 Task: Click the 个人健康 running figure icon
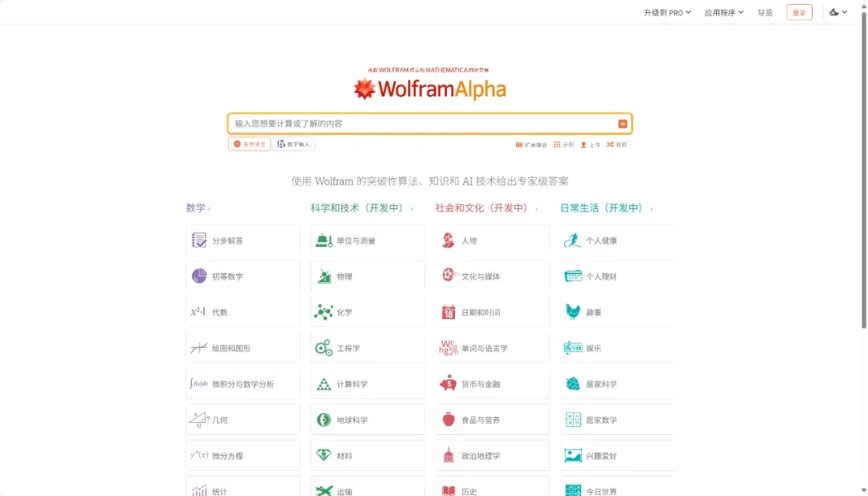(x=572, y=240)
